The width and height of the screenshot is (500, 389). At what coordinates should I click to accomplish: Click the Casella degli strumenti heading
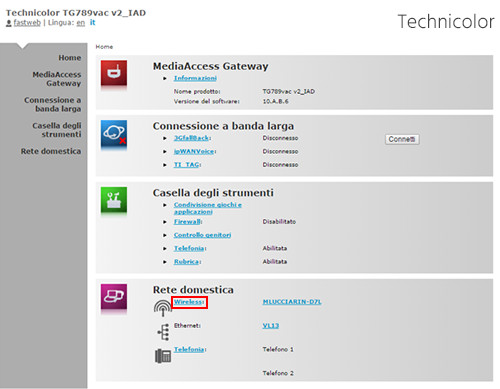[x=213, y=193]
